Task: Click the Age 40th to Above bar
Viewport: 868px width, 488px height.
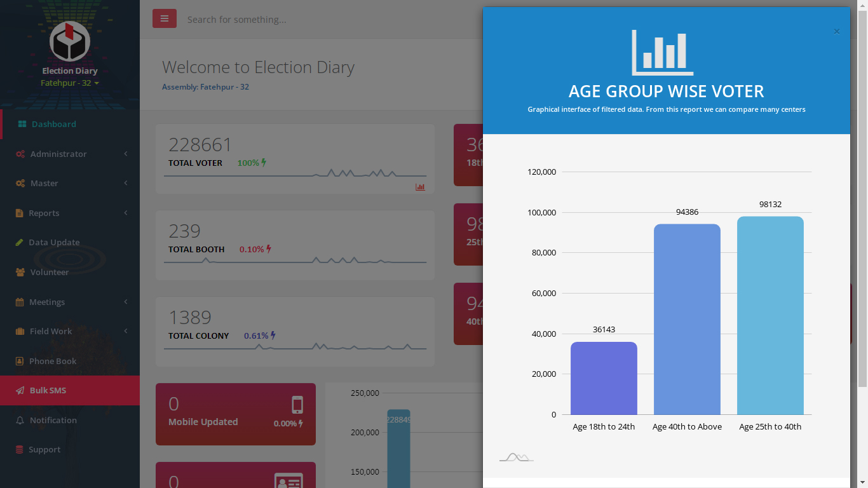Action: coord(687,319)
